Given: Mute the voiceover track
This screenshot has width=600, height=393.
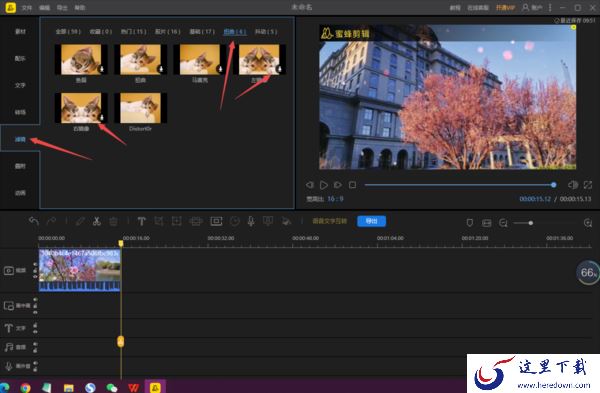Looking at the screenshot, I should (x=35, y=363).
